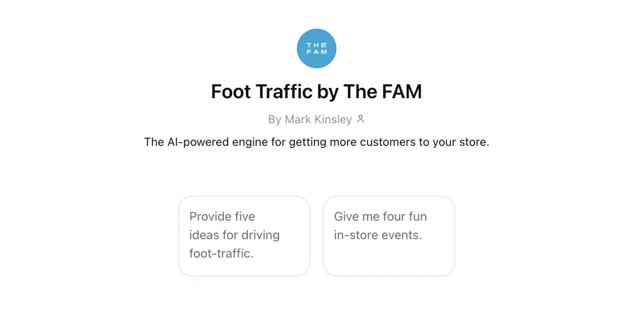Click the 'in-store events.' line in second card
The width and height of the screenshot is (644, 309).
tap(378, 235)
